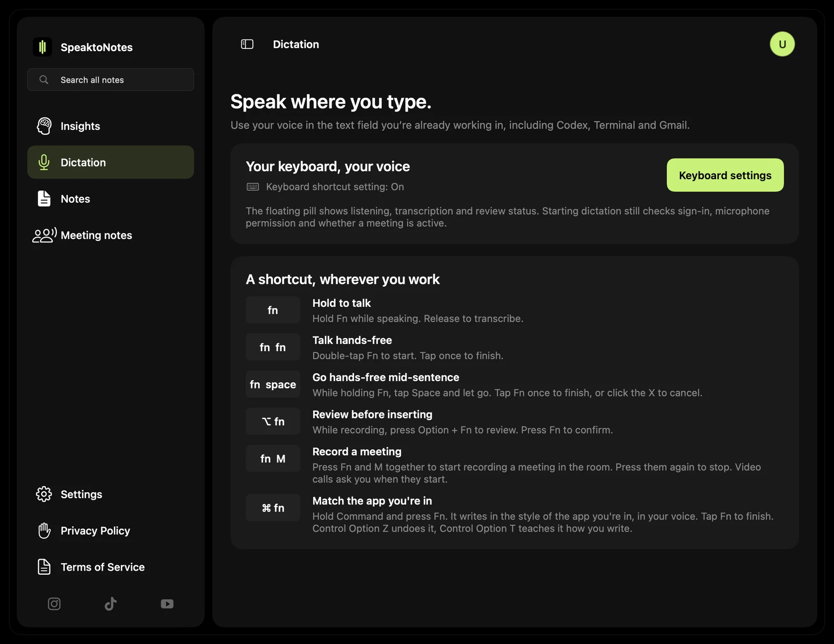834x644 pixels.
Task: Click the Settings gear icon
Action: (44, 494)
